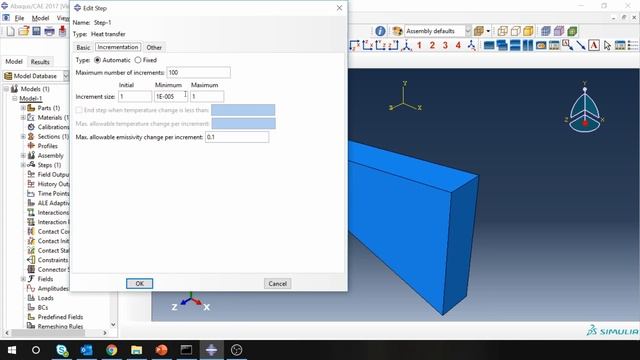Viewport: 640px width, 360px height.
Task: Click the Minimum increment size field
Action: click(x=171, y=97)
